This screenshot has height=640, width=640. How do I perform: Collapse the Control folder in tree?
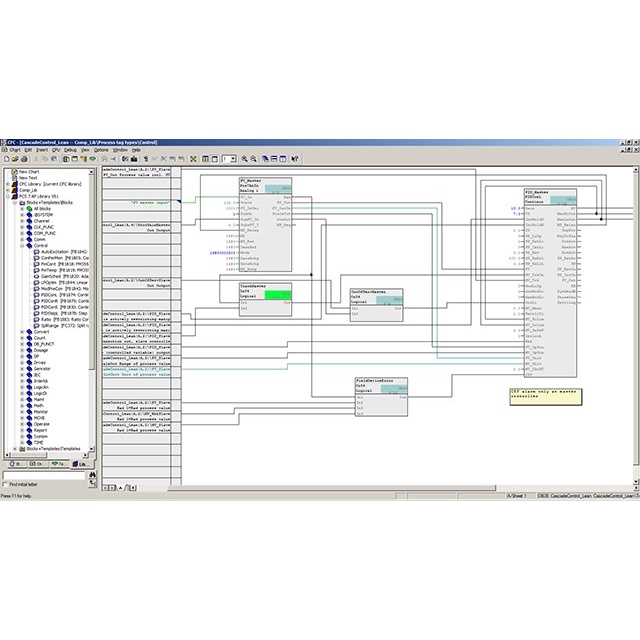(x=23, y=244)
